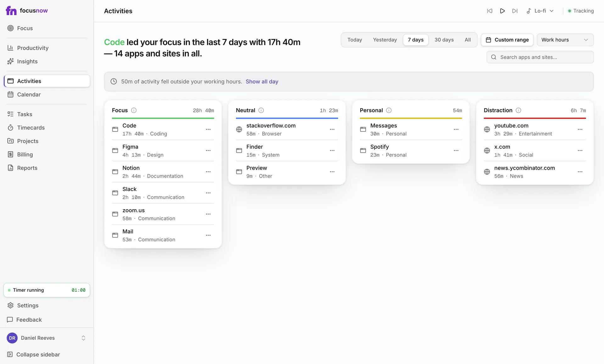Open more options for Notion
Screen dimensions: 604x364
[208, 172]
